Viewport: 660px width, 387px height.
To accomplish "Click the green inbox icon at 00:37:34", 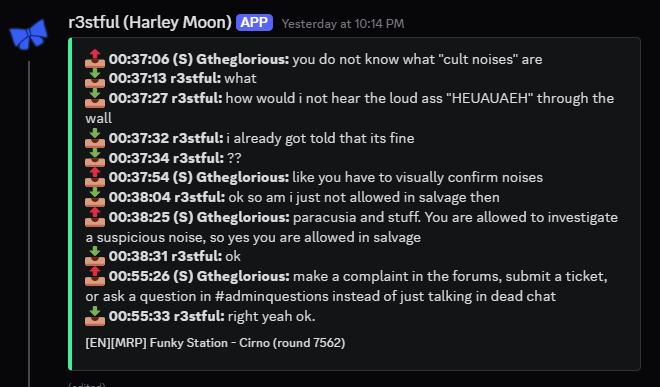I will point(95,157).
